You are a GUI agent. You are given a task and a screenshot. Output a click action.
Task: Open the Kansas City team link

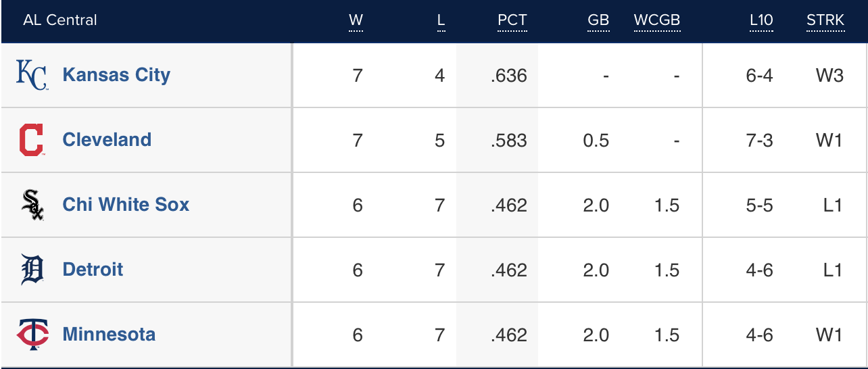click(116, 75)
